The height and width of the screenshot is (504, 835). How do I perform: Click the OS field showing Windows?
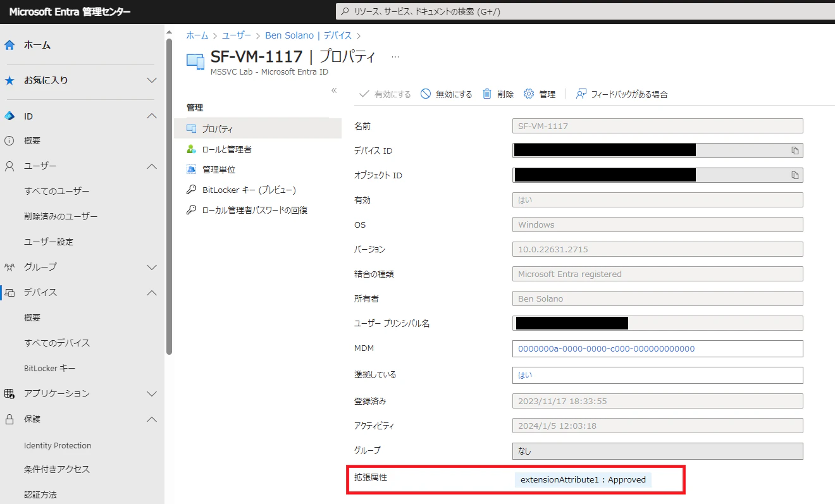657,224
